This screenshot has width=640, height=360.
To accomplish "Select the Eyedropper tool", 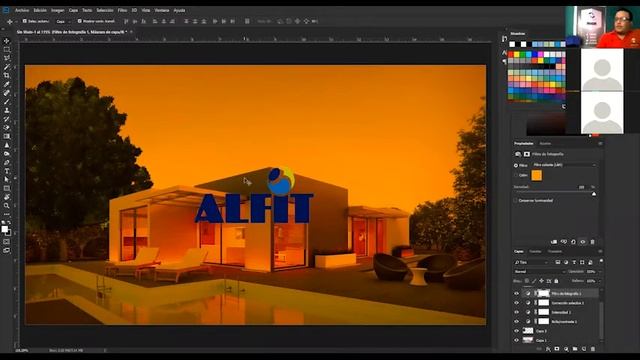I will click(7, 84).
